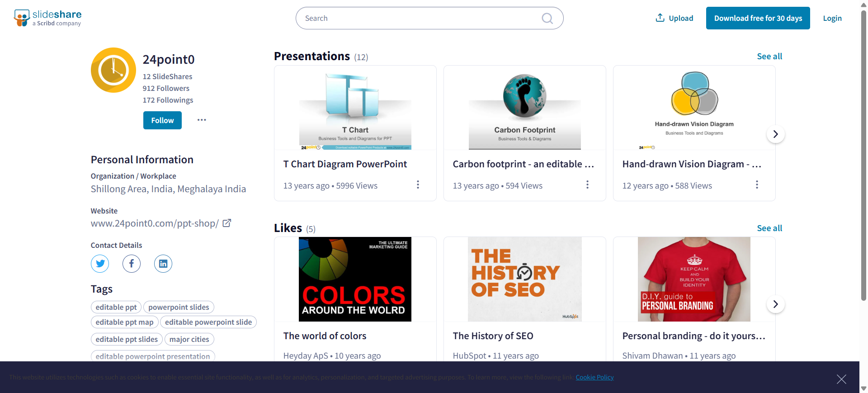Click Download free for 30 days
Screen dimensions: 868x393
click(758, 18)
